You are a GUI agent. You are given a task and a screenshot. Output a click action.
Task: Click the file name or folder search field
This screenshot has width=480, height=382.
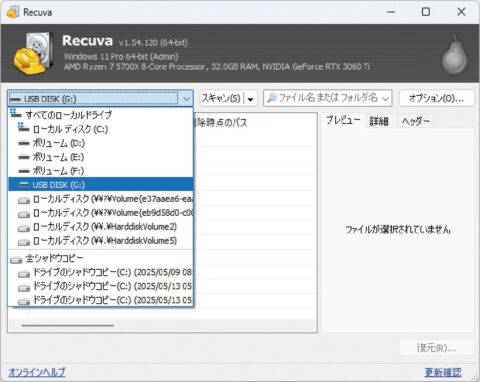tap(328, 98)
